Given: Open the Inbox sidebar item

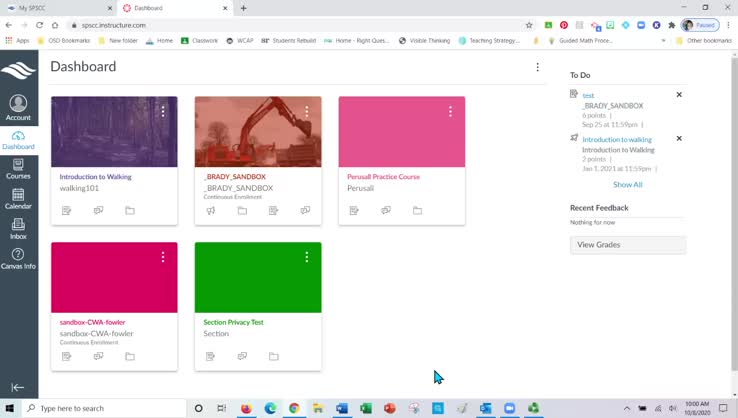Looking at the screenshot, I should point(18,229).
